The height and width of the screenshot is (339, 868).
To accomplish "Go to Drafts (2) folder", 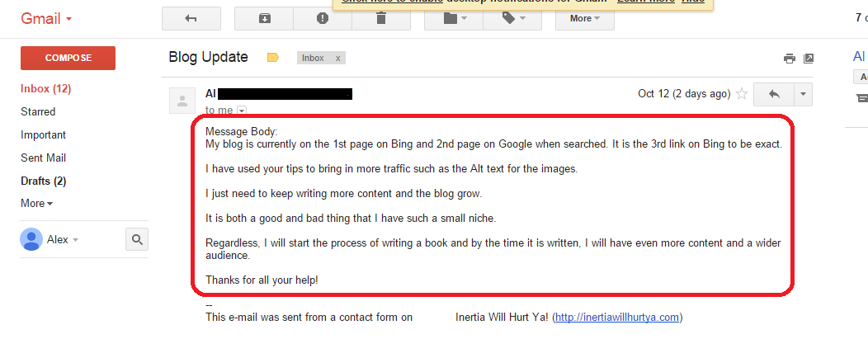I will pos(43,181).
